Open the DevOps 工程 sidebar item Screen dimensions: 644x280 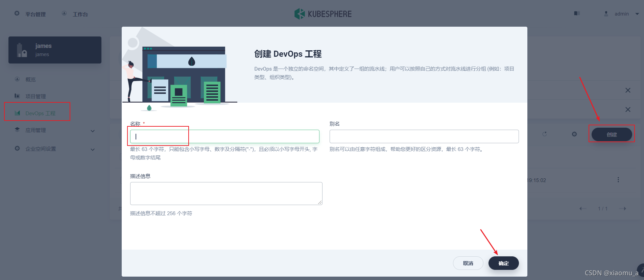40,113
